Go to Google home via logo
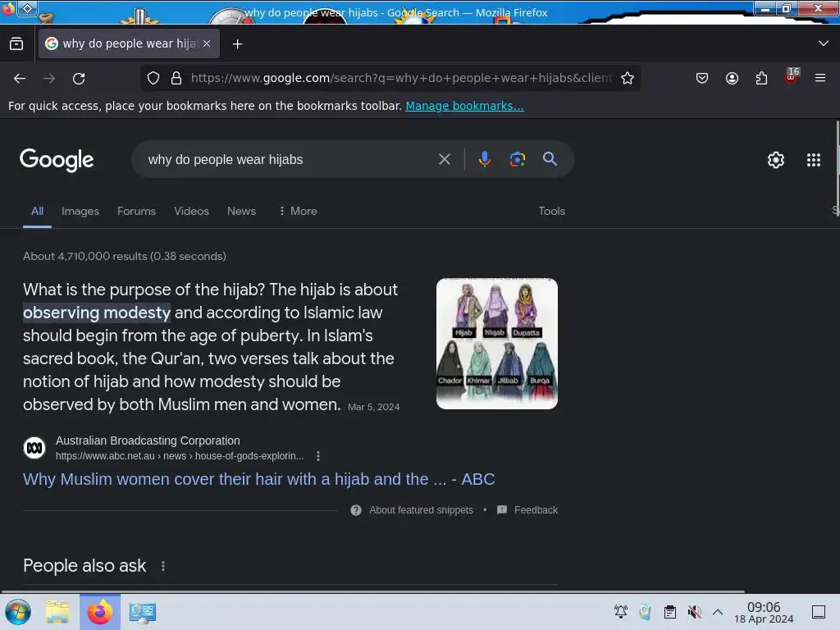Viewport: 840px width, 630px height. point(57,160)
